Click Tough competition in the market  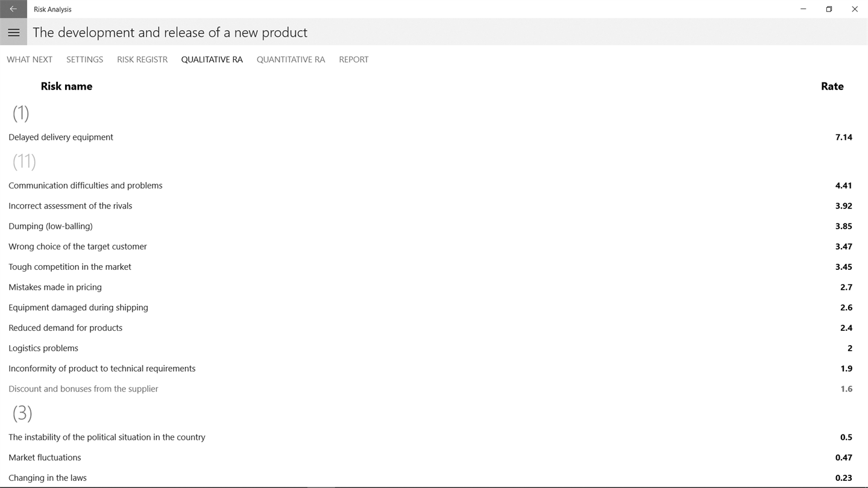70,267
